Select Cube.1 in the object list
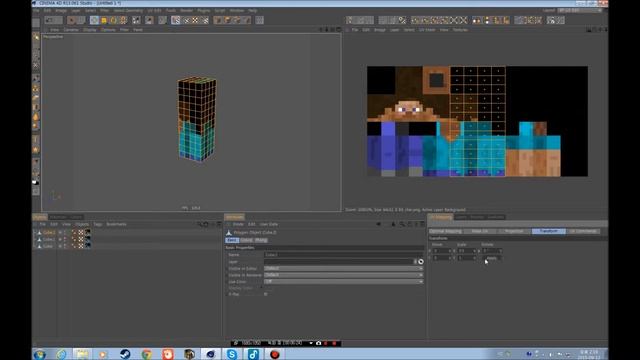This screenshot has height=360, width=640. click(x=49, y=239)
